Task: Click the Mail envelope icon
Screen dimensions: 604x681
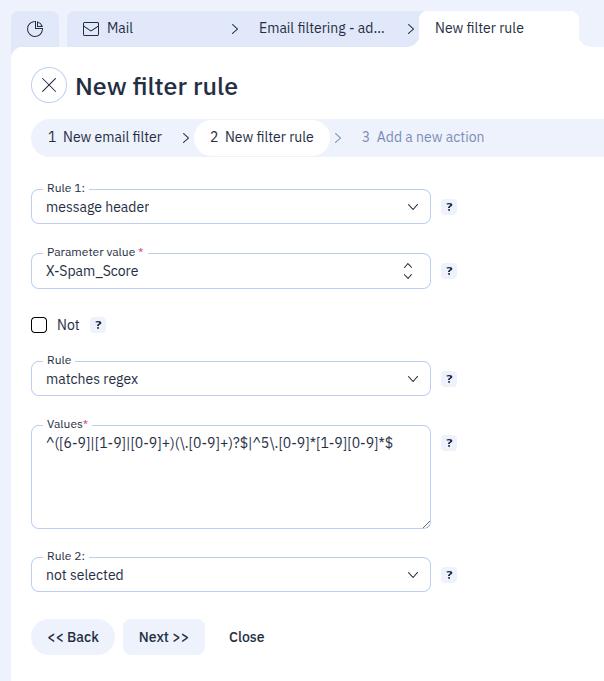Action: [x=91, y=29]
